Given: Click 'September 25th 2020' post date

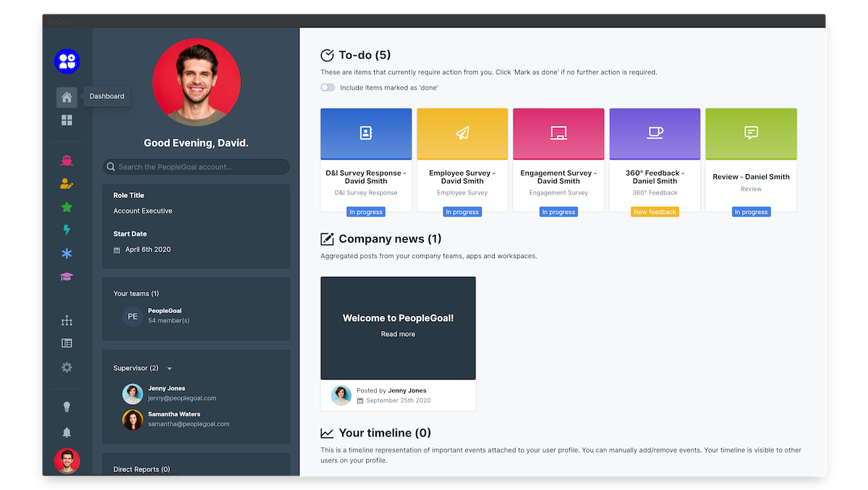Looking at the screenshot, I should point(398,400).
